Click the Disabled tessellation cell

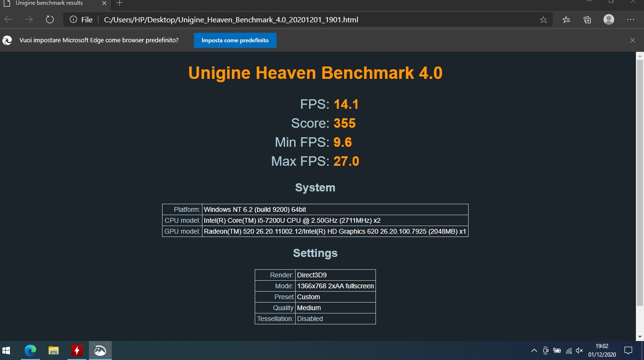[336, 319]
